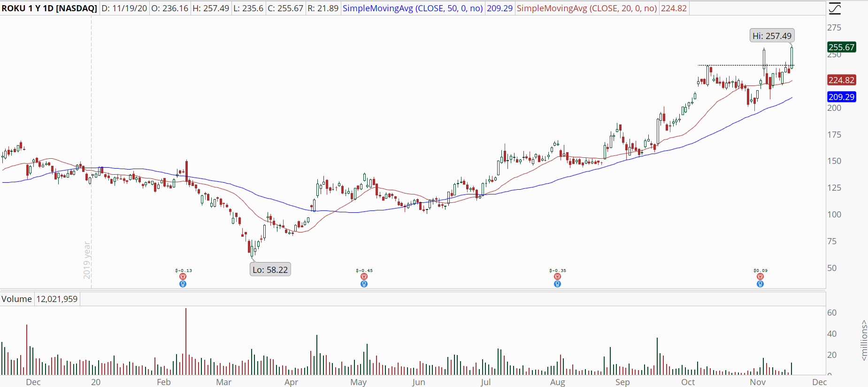Click the 60 mark on the volume axis
The image size is (868, 387).
click(832, 313)
